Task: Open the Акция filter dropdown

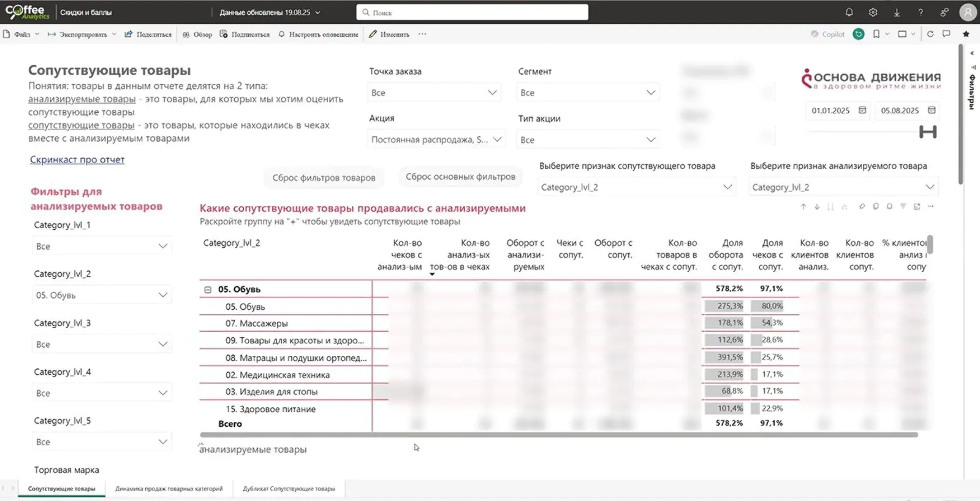Action: click(436, 140)
